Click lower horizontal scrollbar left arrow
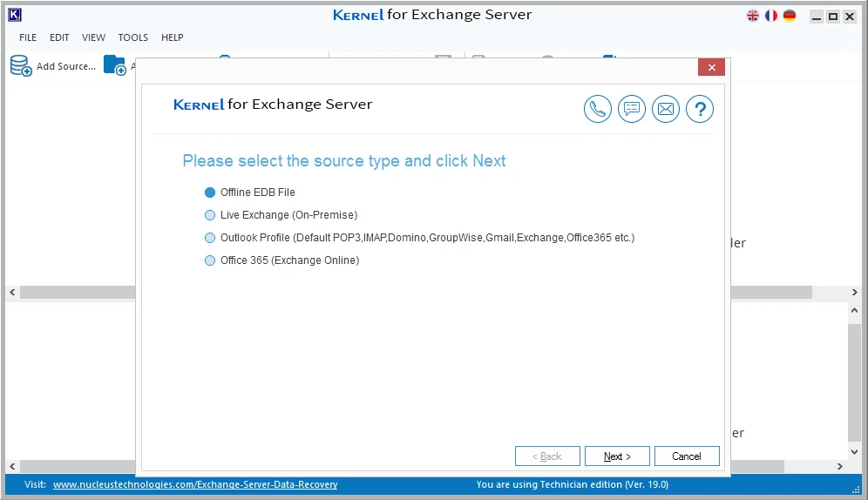This screenshot has height=500, width=868. 12,466
